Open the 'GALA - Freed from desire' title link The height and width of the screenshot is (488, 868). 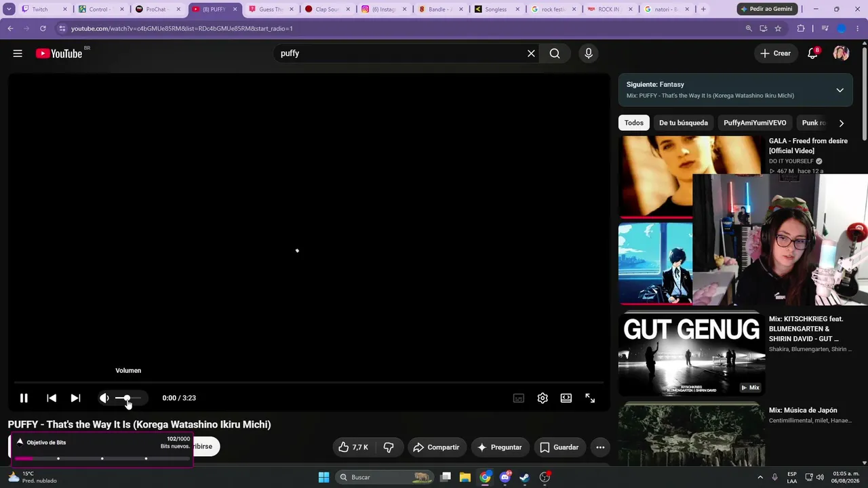point(808,146)
